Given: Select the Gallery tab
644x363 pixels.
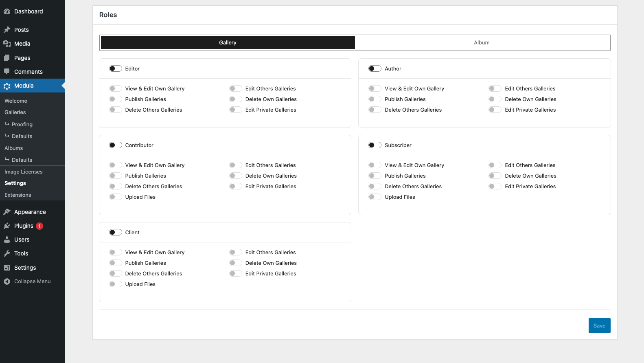Looking at the screenshot, I should (228, 43).
